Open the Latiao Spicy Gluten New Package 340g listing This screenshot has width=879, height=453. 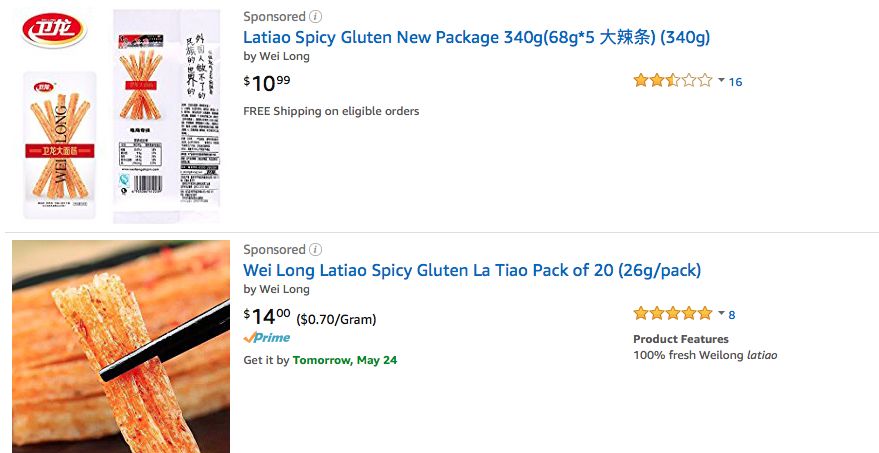point(476,37)
